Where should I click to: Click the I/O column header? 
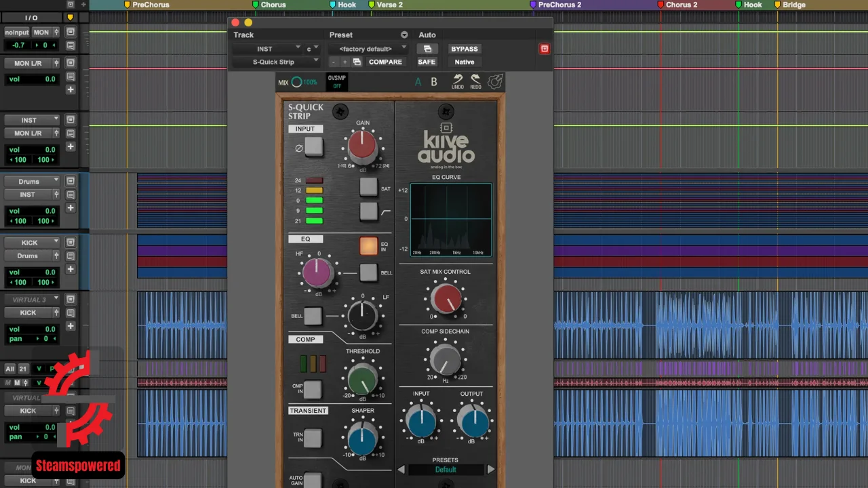click(x=32, y=18)
